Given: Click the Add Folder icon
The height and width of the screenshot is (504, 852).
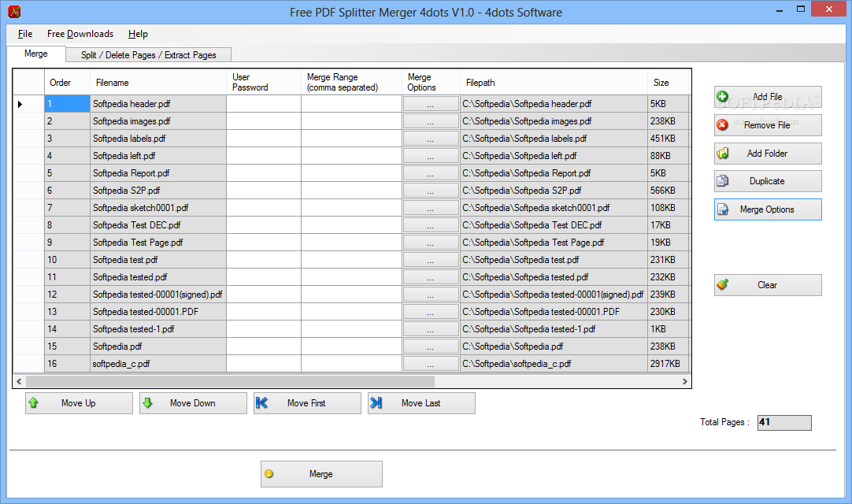Looking at the screenshot, I should (x=723, y=154).
